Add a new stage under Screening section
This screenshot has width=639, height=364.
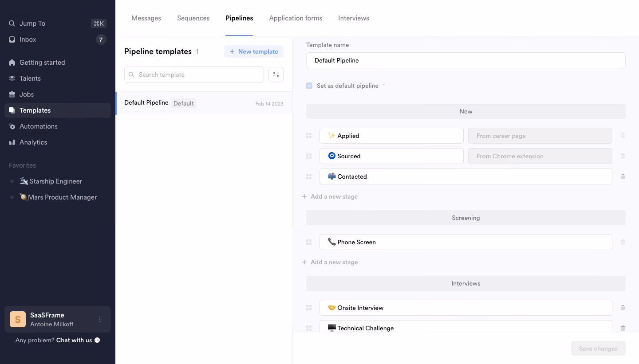(330, 262)
